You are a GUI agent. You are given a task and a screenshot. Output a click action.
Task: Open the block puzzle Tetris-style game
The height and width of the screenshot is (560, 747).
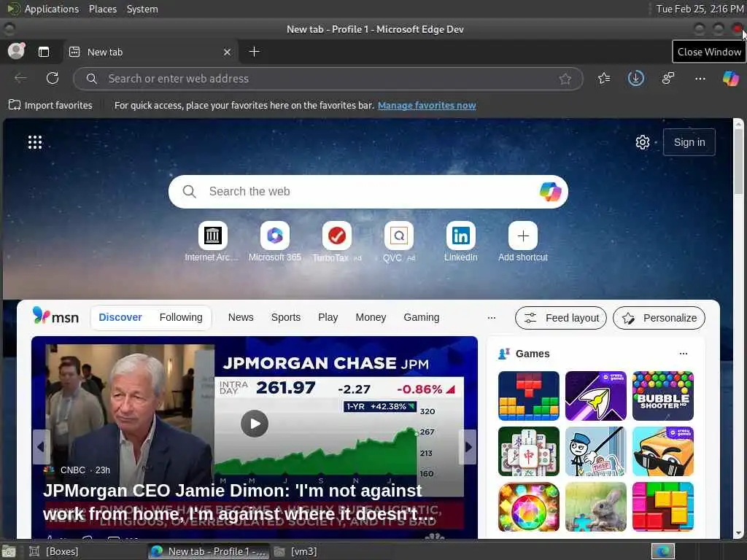[x=528, y=396]
